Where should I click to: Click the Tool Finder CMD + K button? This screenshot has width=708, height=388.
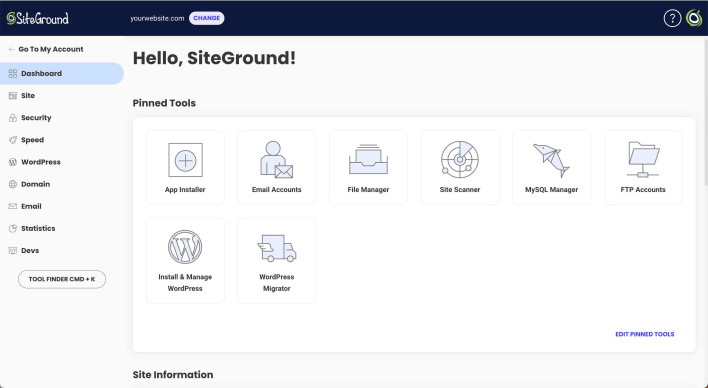click(62, 279)
